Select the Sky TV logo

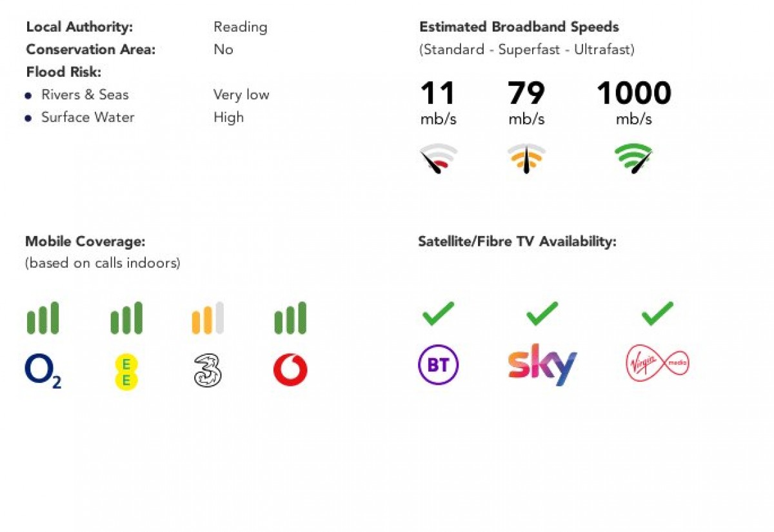click(542, 365)
